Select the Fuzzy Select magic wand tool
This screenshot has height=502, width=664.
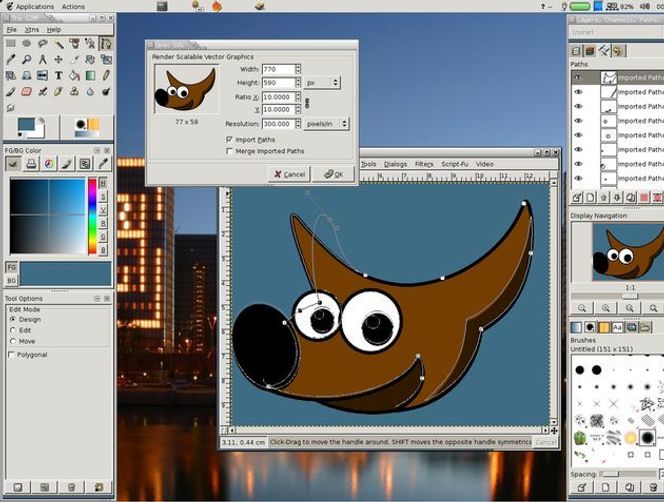(x=58, y=43)
